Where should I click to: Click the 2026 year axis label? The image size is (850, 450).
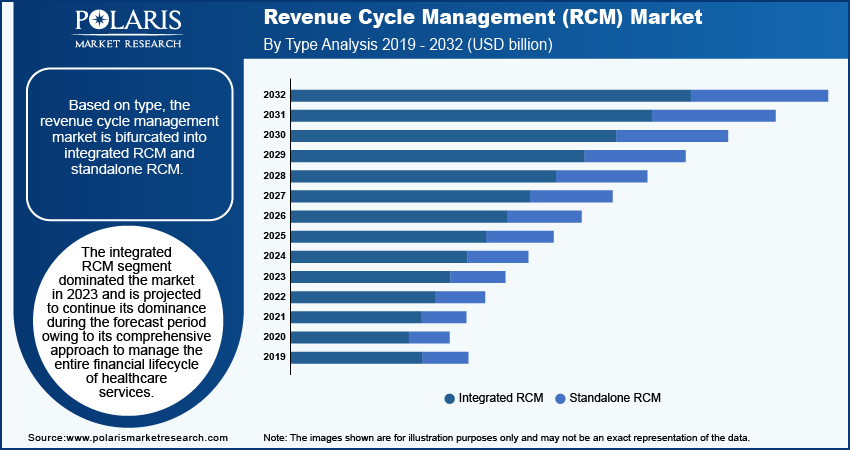274,216
